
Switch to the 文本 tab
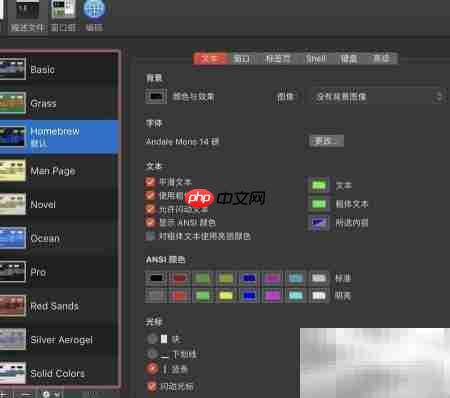click(x=210, y=59)
